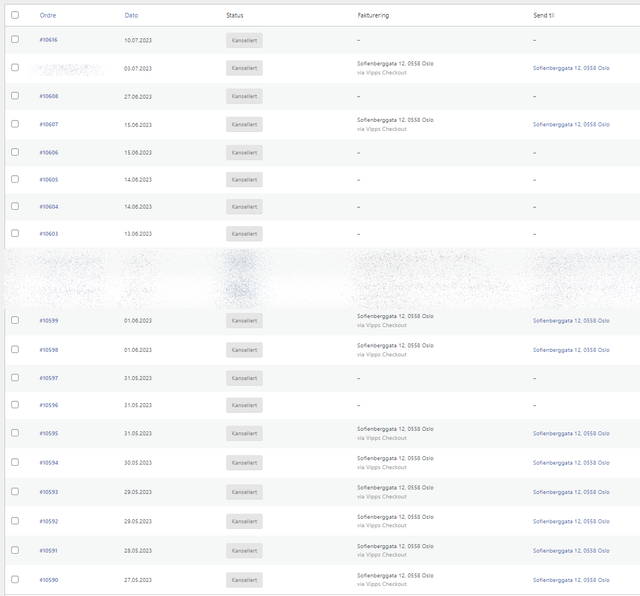
Task: Select the checkbox for order #10608
Action: coord(15,96)
